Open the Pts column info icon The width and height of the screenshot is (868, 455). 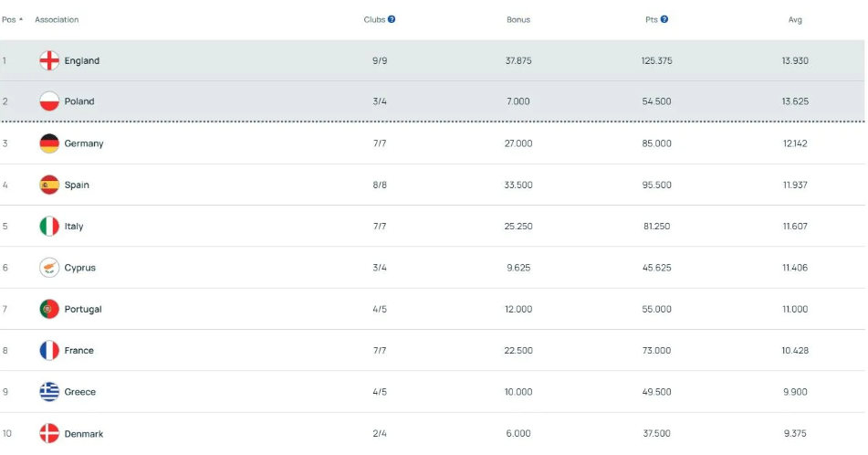664,19
